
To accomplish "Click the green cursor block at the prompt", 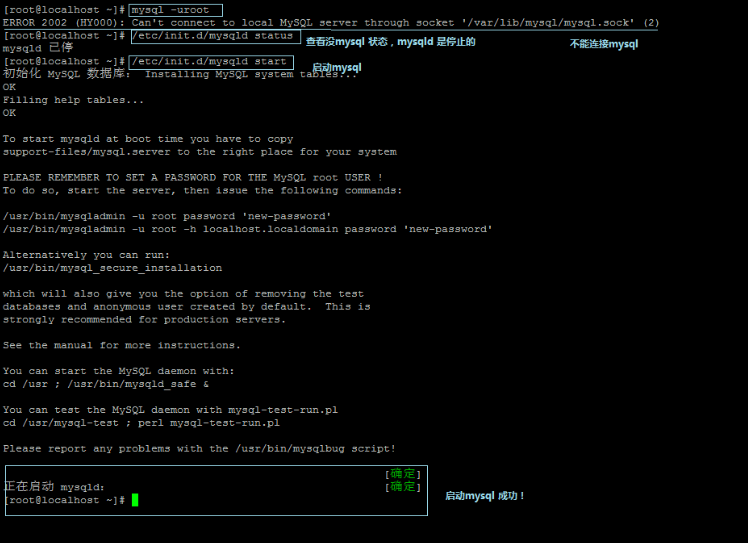I will (x=135, y=500).
